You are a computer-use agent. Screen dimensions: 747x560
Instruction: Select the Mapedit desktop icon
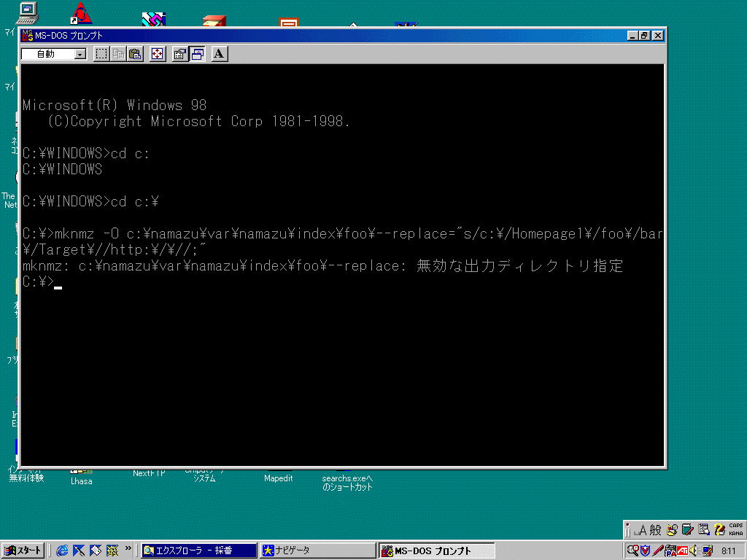point(278,478)
